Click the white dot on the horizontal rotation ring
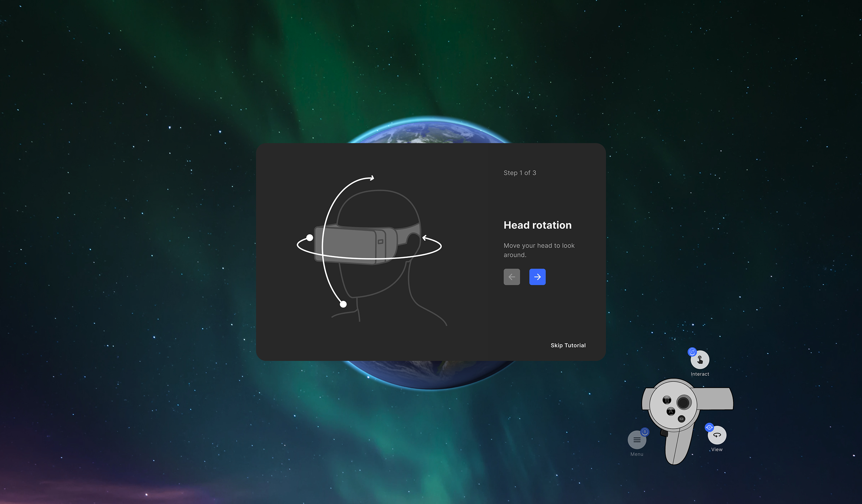 [x=310, y=238]
